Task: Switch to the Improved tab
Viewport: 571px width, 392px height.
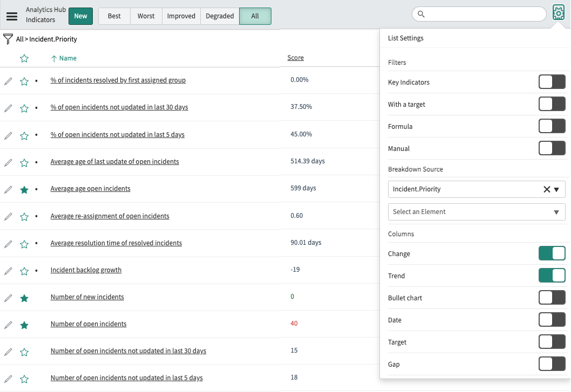Action: click(181, 16)
